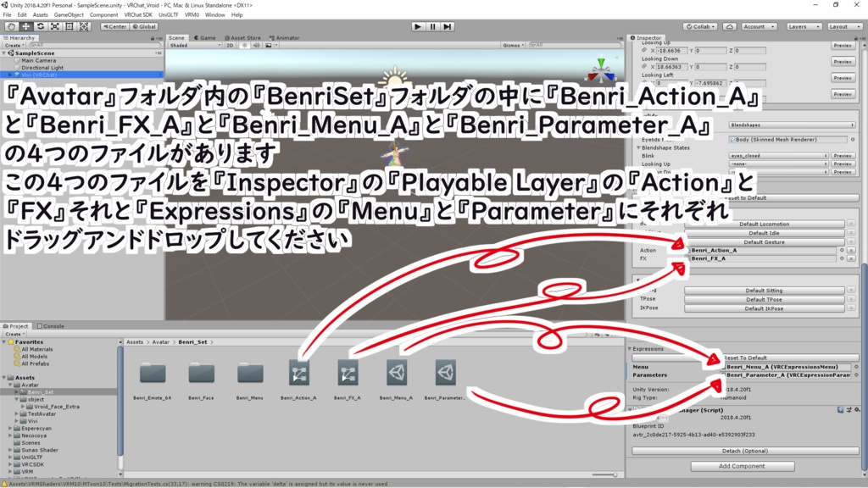868x488 pixels.
Task: Open the Benri_Action_A animator controller
Action: [x=300, y=371]
